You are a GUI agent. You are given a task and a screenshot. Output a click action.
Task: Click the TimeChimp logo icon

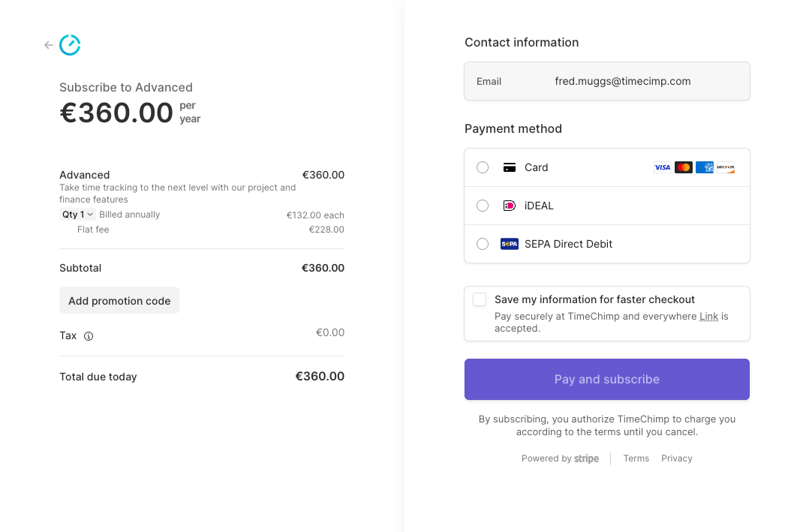[70, 45]
